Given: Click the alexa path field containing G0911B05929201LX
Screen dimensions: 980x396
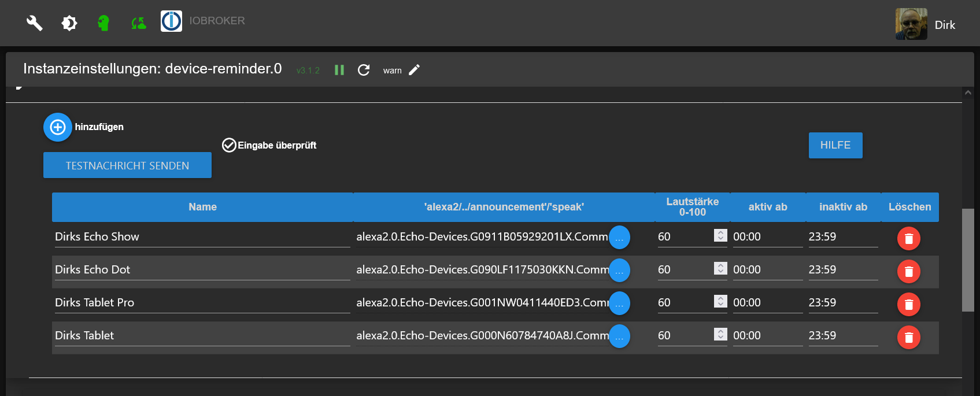Looking at the screenshot, I should (482, 236).
